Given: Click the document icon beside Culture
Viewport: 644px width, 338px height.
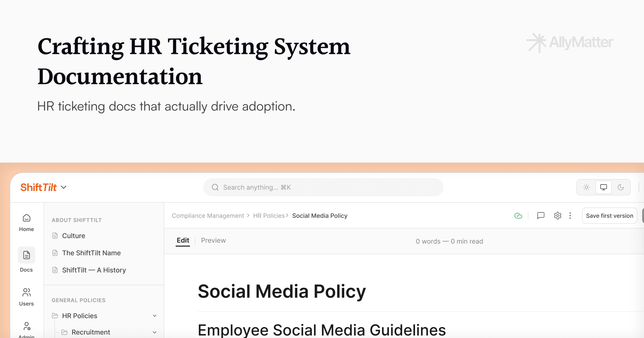Looking at the screenshot, I should pyautogui.click(x=55, y=236).
